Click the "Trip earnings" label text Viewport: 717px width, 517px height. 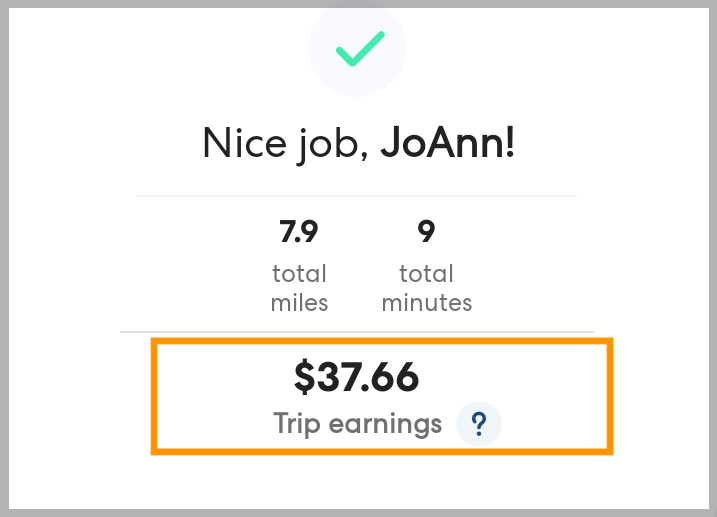point(357,425)
